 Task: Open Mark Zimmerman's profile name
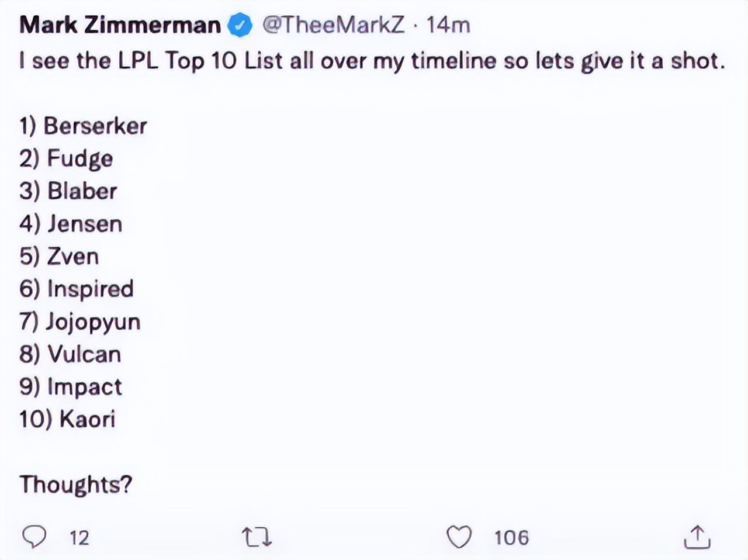pos(120,25)
